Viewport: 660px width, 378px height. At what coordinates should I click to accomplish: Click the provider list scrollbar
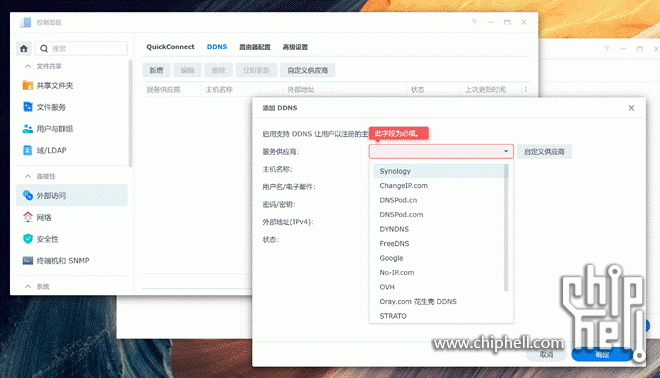coord(506,227)
